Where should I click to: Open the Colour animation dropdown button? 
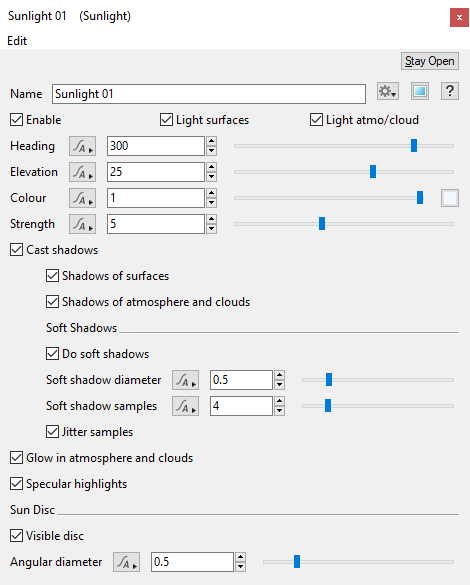[x=82, y=198]
